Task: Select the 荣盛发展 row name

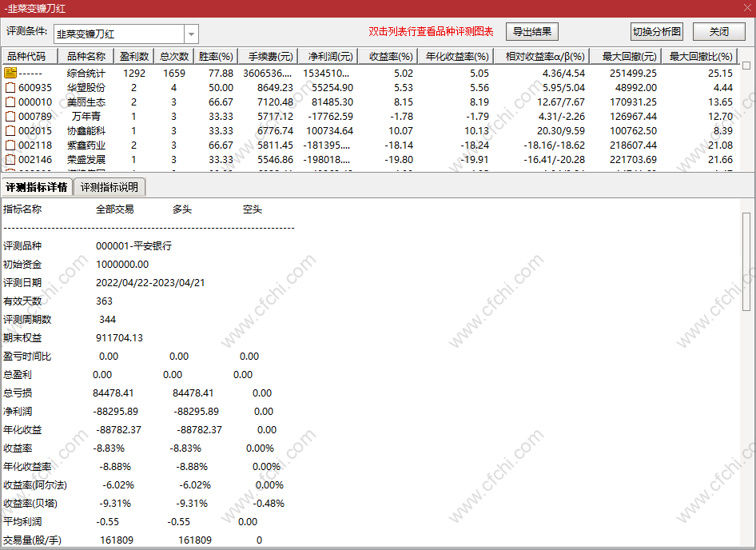Action: coord(86,160)
